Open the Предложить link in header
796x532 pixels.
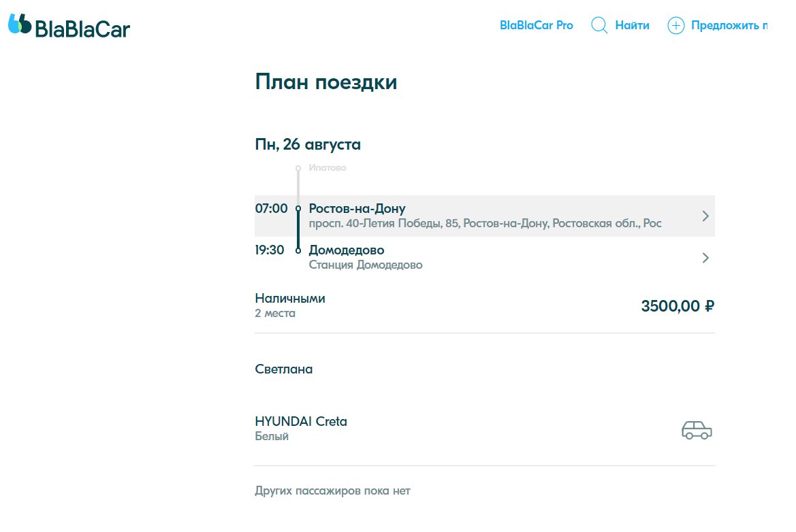[729, 25]
